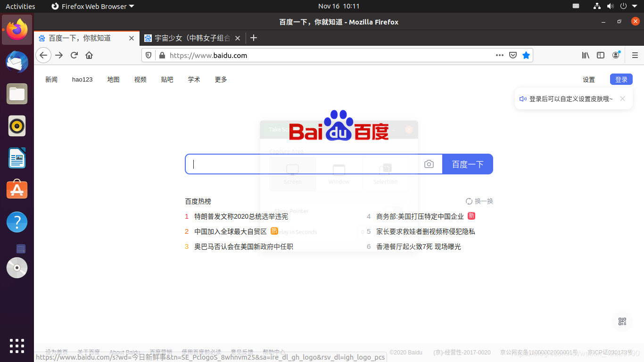
Task: Open the QR code icon
Action: pyautogui.click(x=622, y=321)
